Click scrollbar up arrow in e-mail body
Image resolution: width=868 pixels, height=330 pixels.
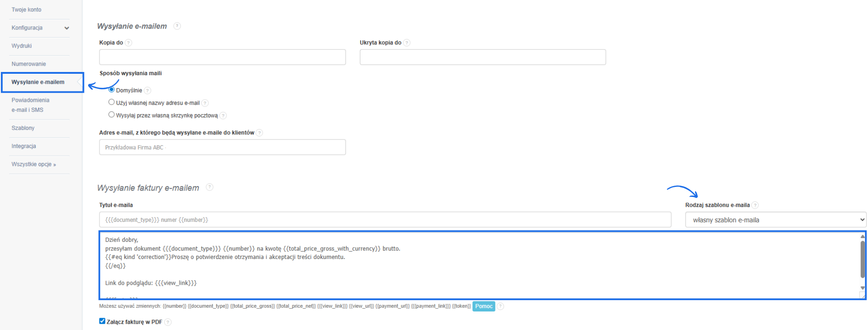click(x=863, y=236)
